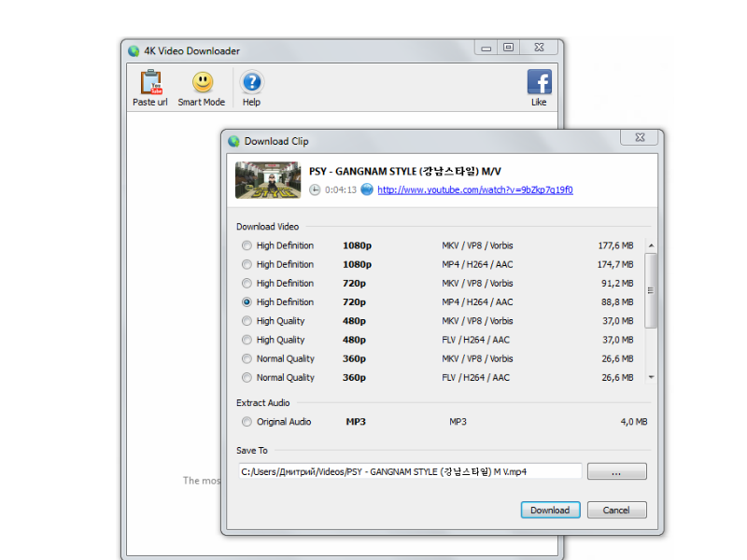Cancel the download dialog

point(616,510)
